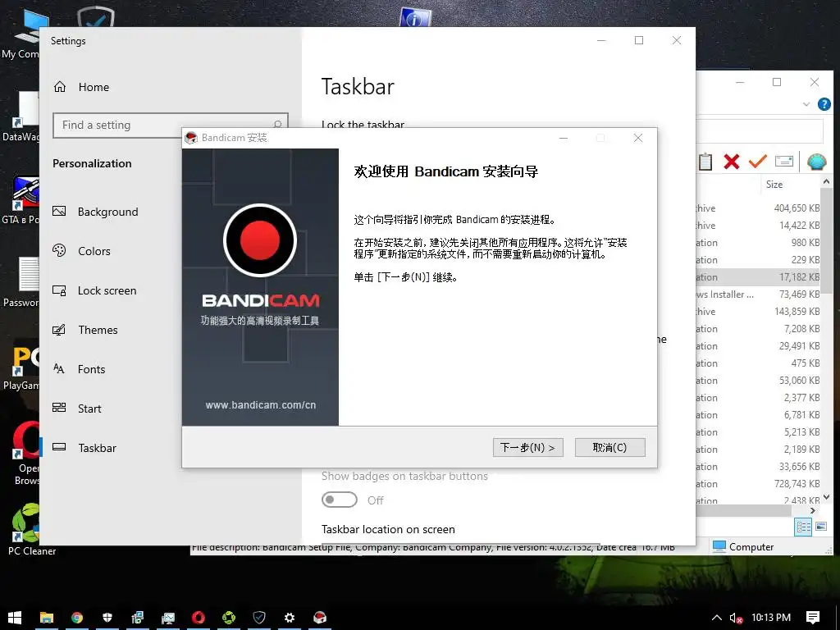This screenshot has width=840, height=630.
Task: Click Next (下一步) in Bandicam installer
Action: [527, 447]
